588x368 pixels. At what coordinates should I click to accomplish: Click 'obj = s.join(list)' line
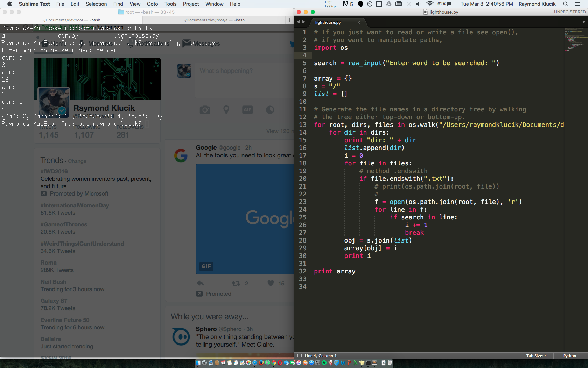(378, 240)
